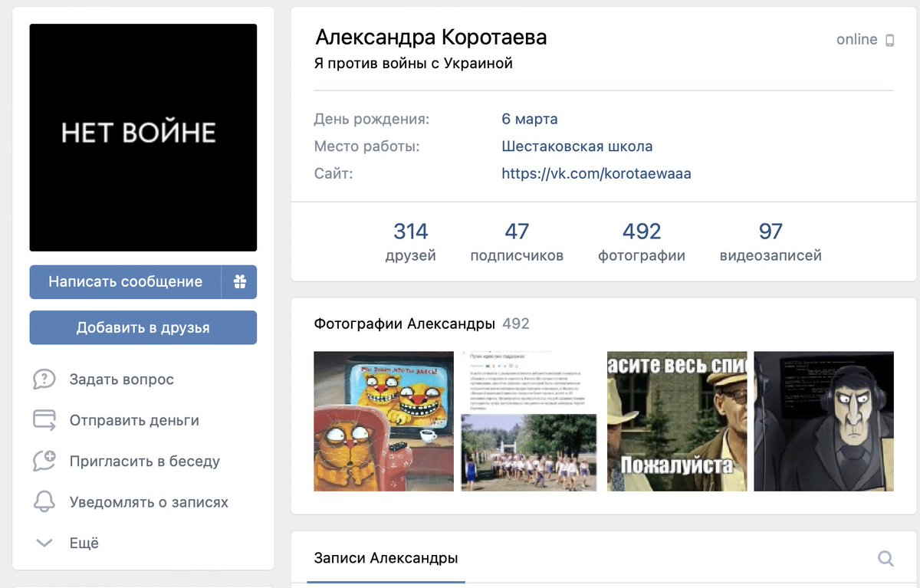Expand the Ещё chevron arrow
Viewport: 920px width, 588px height.
click(x=44, y=544)
